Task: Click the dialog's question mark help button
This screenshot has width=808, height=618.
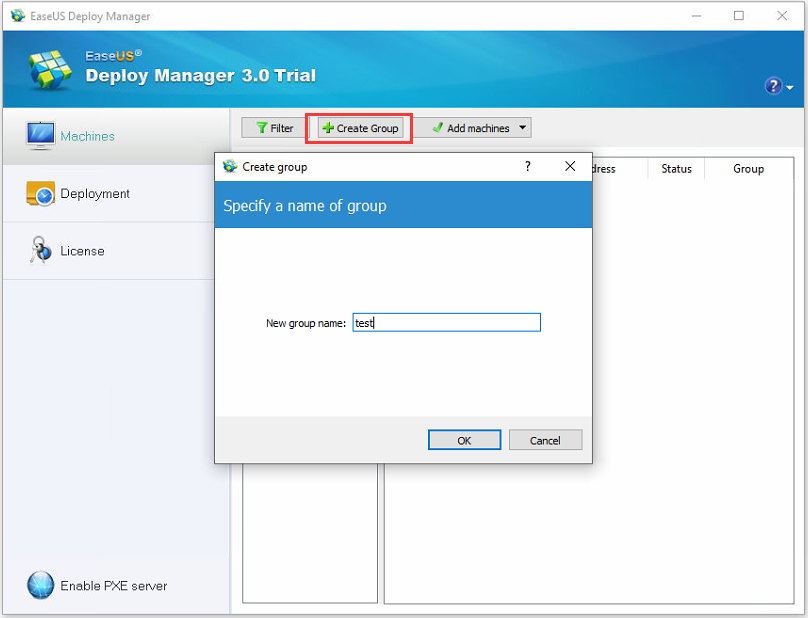Action: (x=528, y=166)
